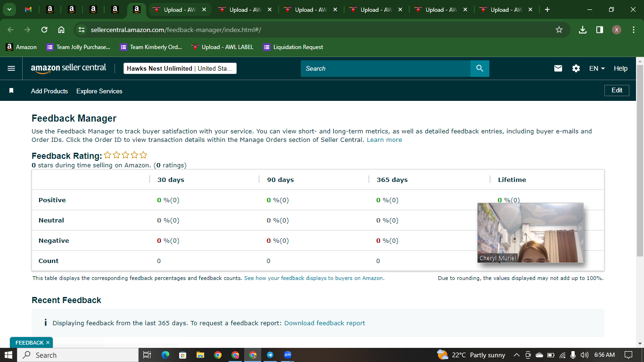Open the tab search chevron
644x362 pixels.
(9, 9)
